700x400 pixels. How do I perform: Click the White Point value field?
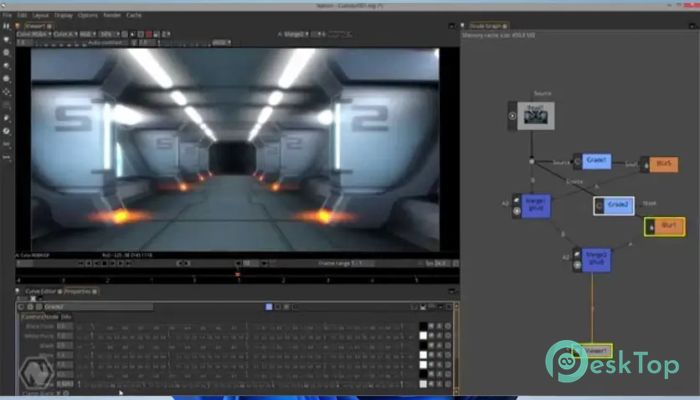(65, 336)
